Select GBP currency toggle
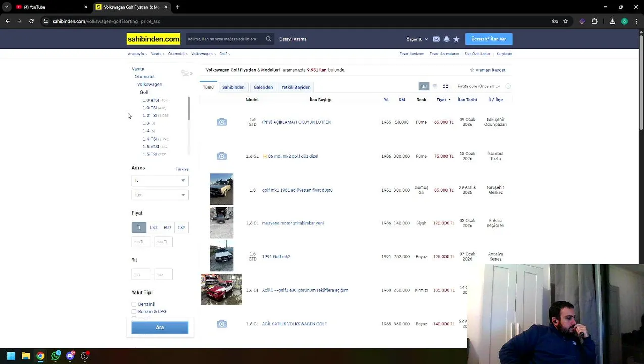This screenshot has width=644, height=364. tap(181, 227)
